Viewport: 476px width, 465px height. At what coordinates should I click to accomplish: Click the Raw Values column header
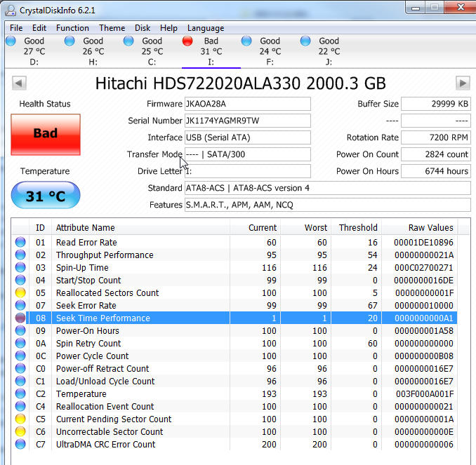420,227
